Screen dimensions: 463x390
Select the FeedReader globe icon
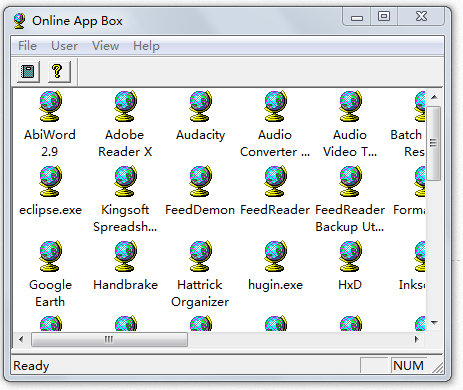coord(275,181)
